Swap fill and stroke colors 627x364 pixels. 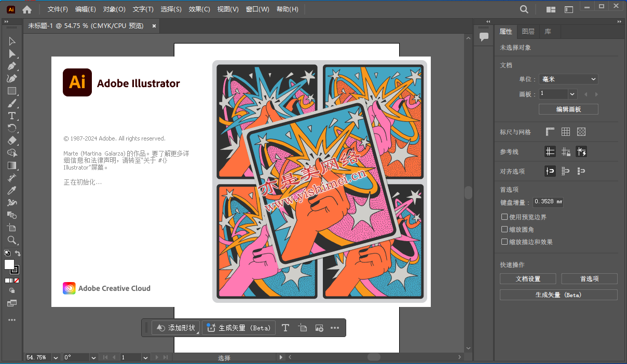[x=17, y=253]
